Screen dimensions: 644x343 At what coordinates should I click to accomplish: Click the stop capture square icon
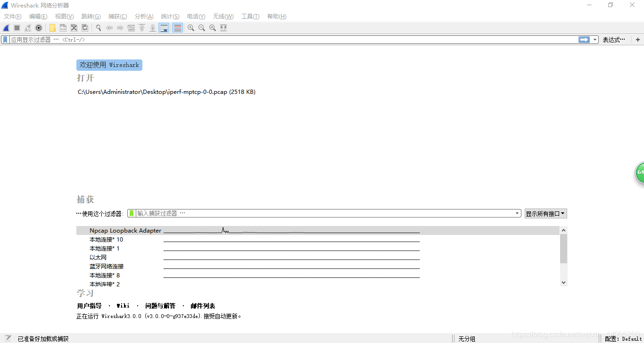point(17,28)
